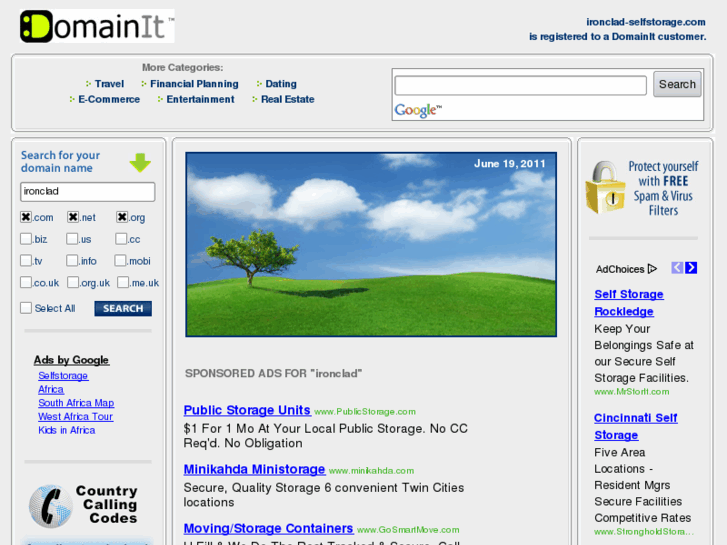
Task: Click the tree landscape image
Action: (x=371, y=244)
